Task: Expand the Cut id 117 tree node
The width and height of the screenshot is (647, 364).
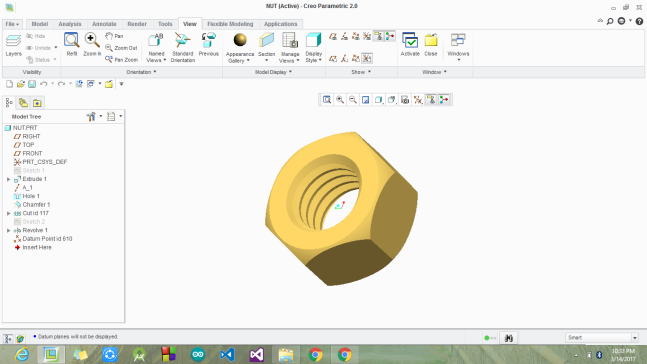Action: click(9, 213)
